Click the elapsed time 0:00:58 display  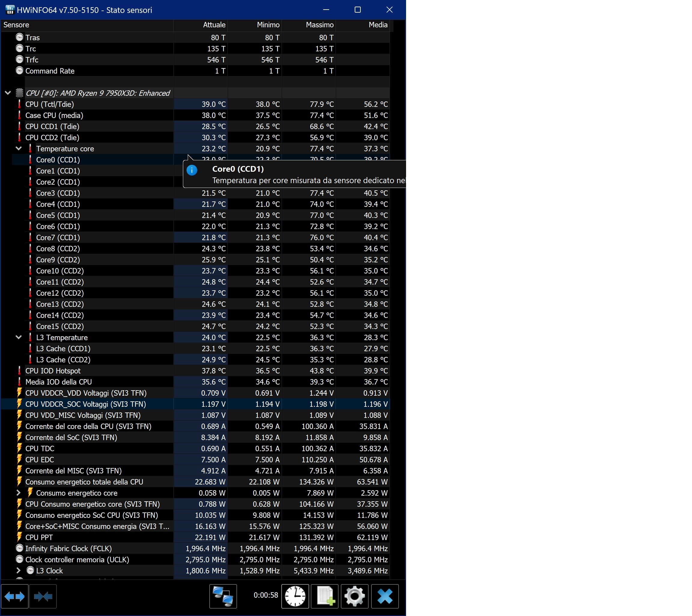pos(266,595)
